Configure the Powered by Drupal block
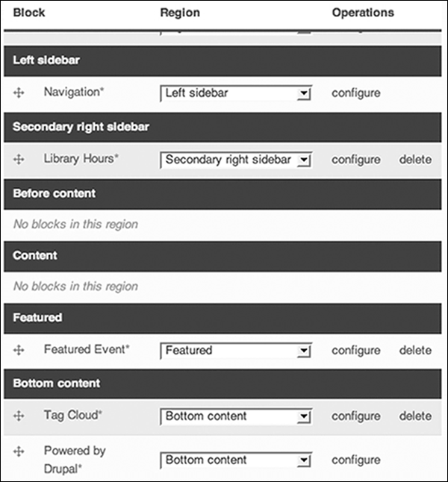The image size is (448, 482). pos(356,460)
